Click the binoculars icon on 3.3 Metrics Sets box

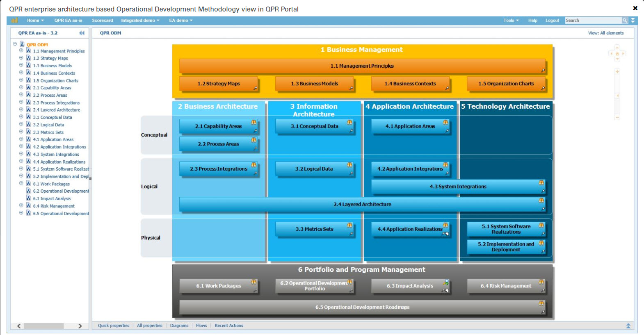point(349,225)
